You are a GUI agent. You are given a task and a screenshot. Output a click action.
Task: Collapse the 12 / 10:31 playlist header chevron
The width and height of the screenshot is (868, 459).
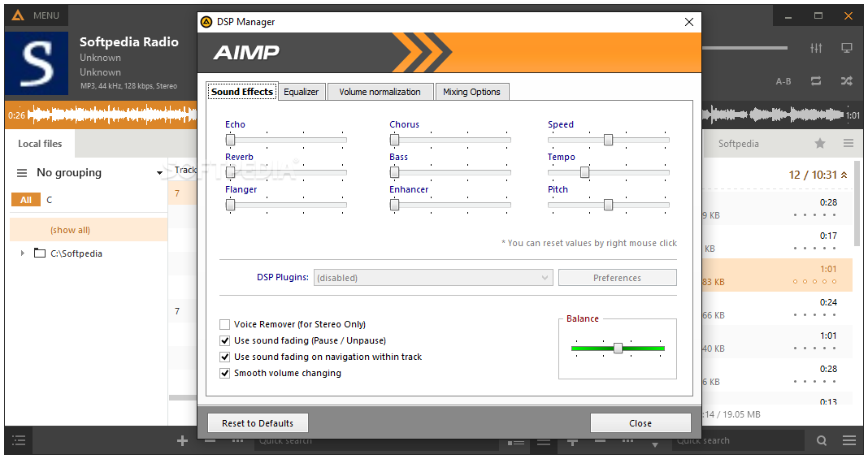[x=844, y=175]
